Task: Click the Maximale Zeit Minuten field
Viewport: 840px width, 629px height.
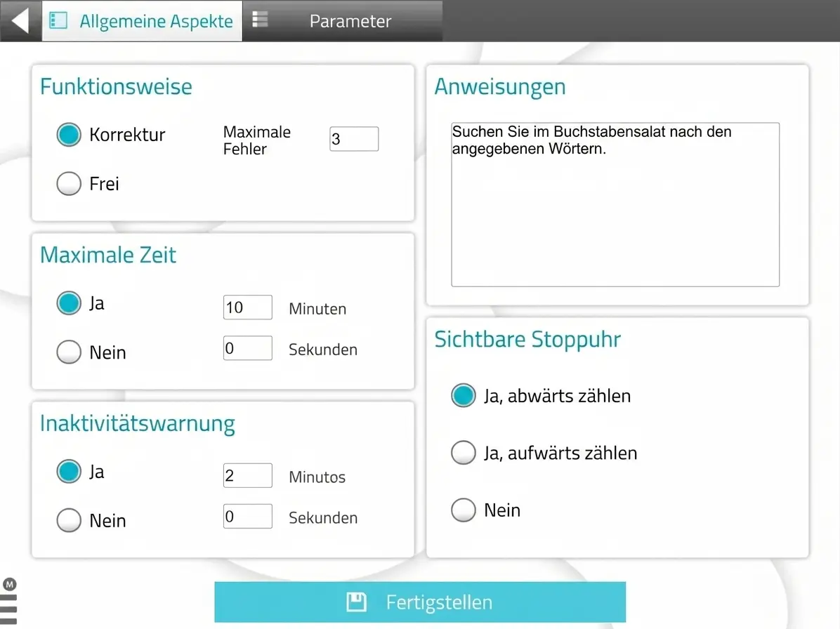Action: coord(247,307)
